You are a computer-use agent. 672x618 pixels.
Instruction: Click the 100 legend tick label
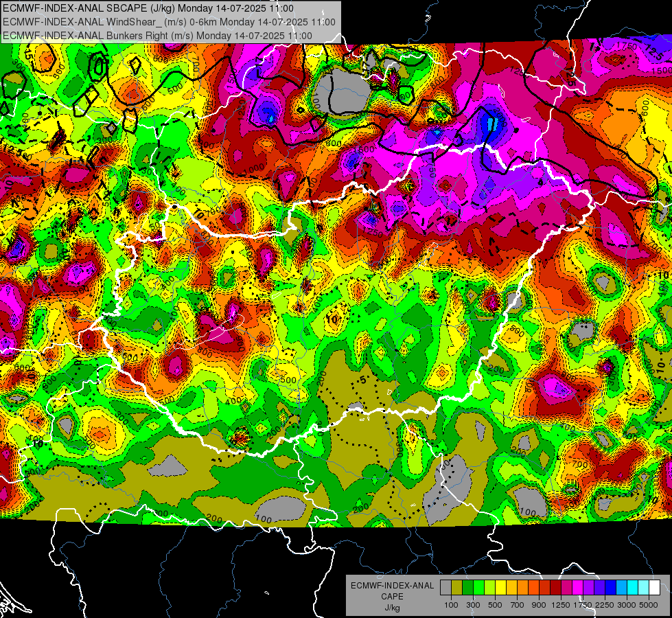(x=451, y=605)
